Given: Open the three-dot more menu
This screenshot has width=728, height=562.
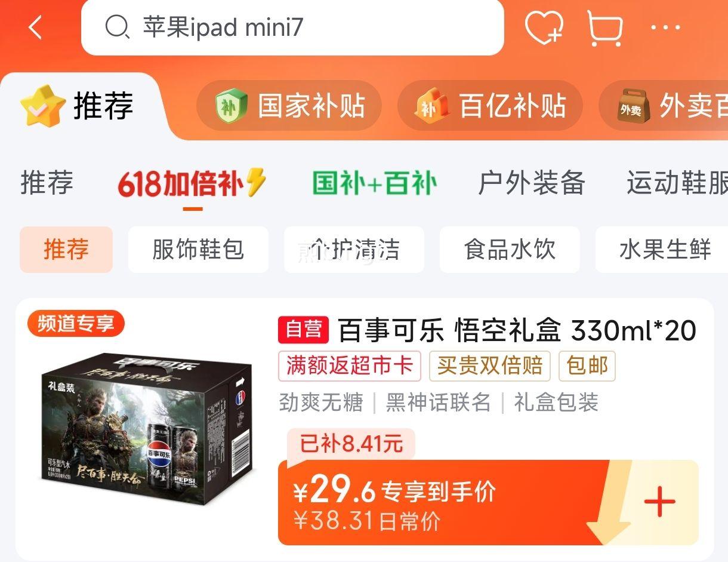Looking at the screenshot, I should point(665,27).
